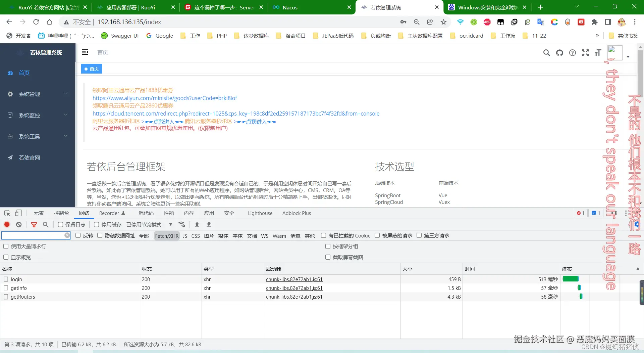Open the network search magnifier icon
This screenshot has height=353, width=644.
tap(46, 224)
